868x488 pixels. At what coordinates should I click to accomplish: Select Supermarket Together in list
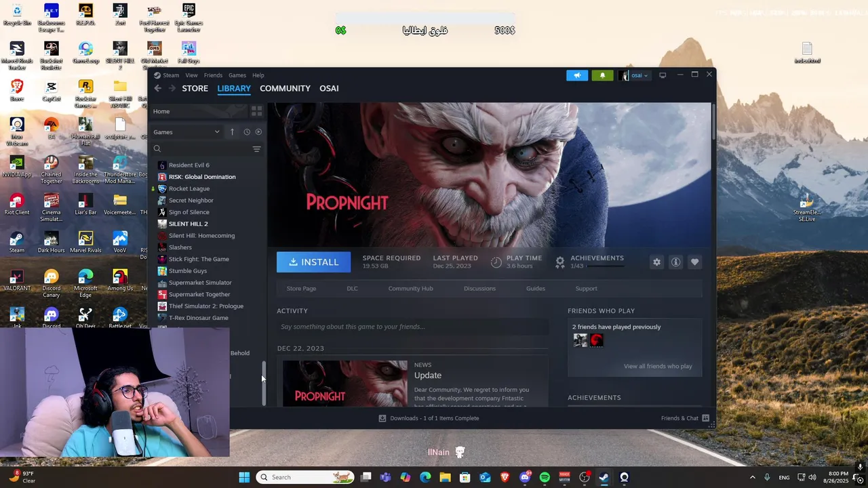tap(199, 294)
